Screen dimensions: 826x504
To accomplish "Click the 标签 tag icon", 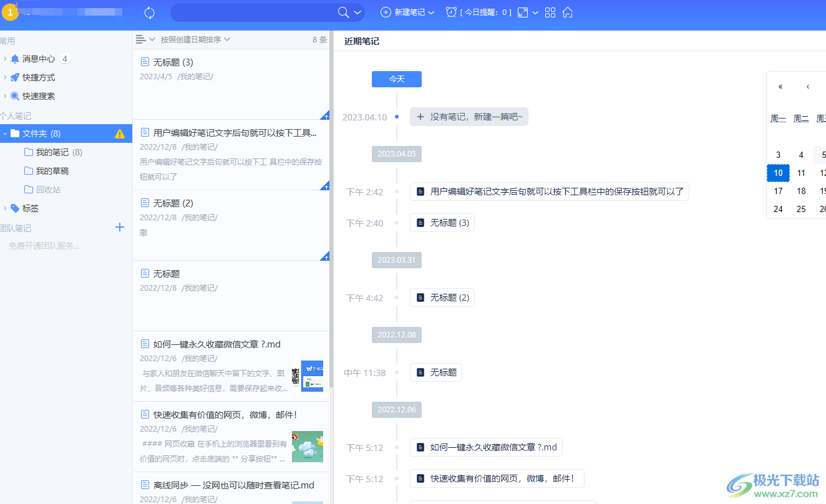I will pos(15,208).
